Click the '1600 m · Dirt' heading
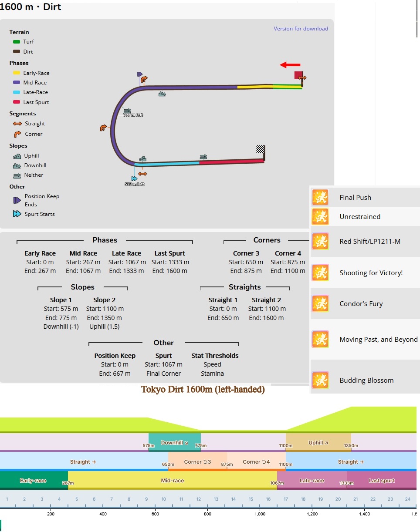420x532 pixels. (30, 7)
